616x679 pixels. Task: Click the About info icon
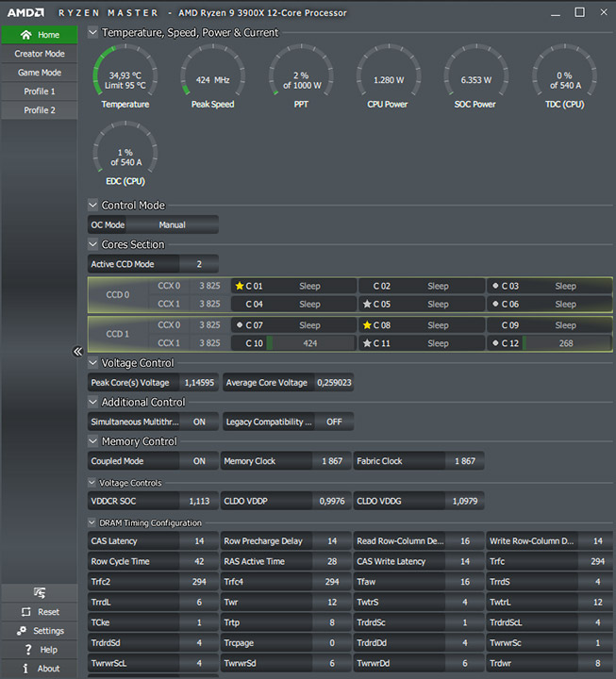tap(25, 669)
